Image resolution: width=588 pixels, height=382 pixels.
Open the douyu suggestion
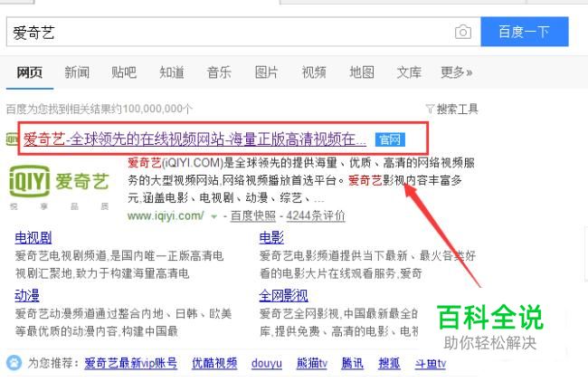(x=267, y=363)
